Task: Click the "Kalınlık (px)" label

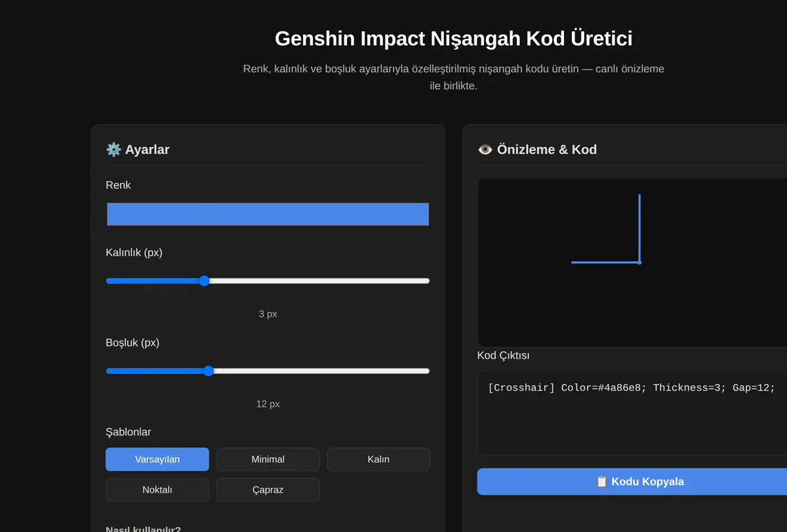Action: pyautogui.click(x=134, y=253)
